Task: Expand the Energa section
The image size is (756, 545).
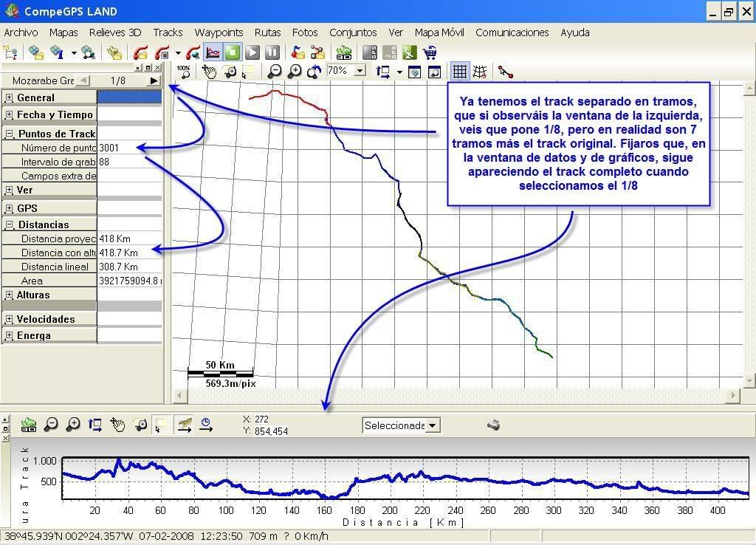Action: click(x=9, y=335)
